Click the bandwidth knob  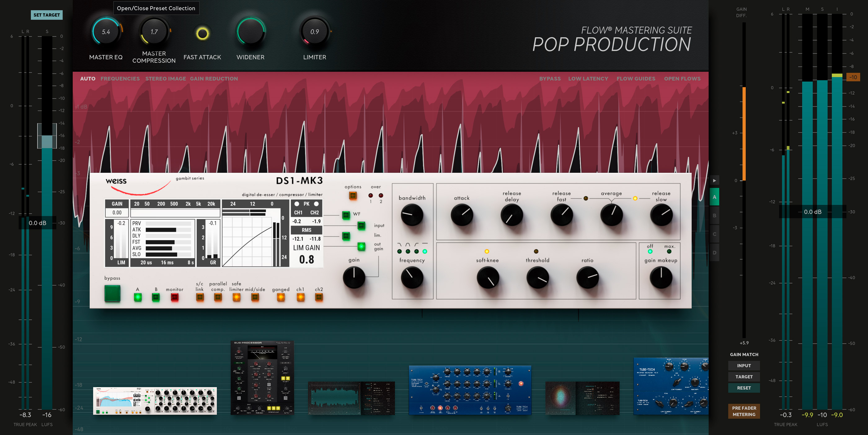pyautogui.click(x=412, y=215)
